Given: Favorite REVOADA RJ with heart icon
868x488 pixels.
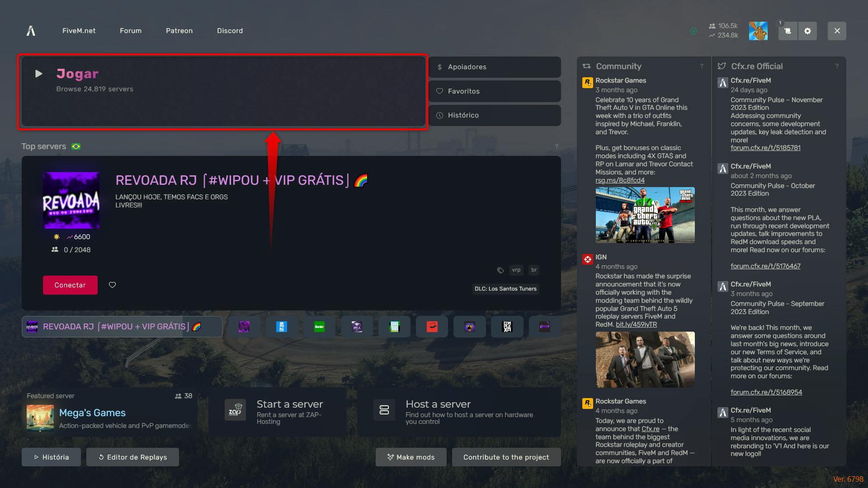Looking at the screenshot, I should (x=112, y=285).
